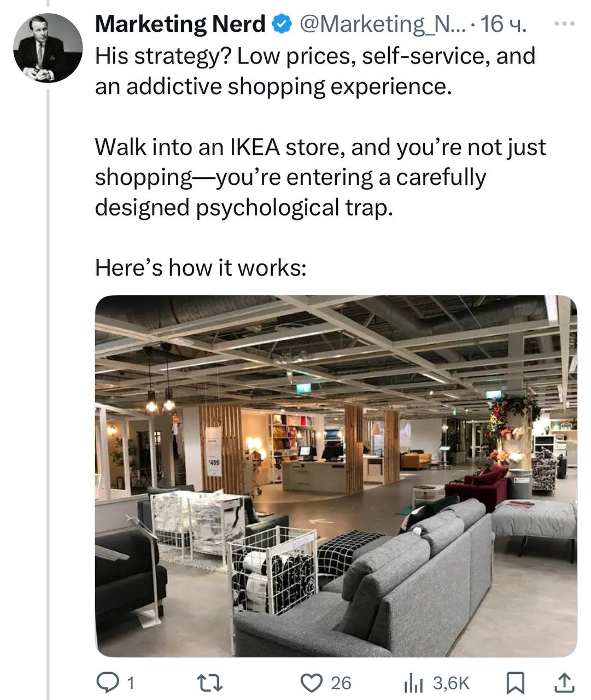Open the three-dot more options menu
The height and width of the screenshot is (700, 591).
[564, 24]
